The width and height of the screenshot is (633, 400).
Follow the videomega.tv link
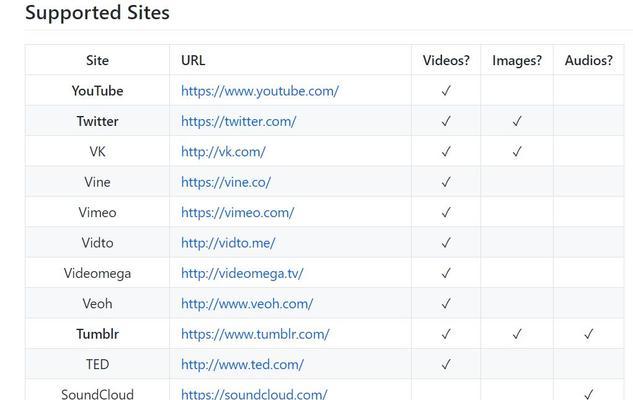242,273
